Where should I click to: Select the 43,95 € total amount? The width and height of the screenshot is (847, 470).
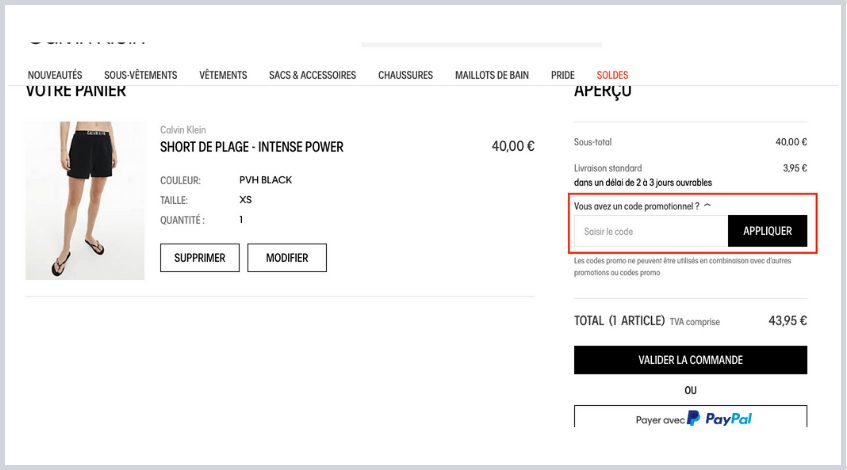788,321
